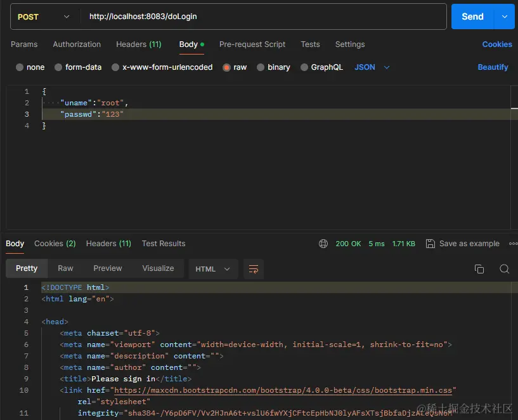Open the HTML response format dropdown
This screenshot has height=420, width=518.
pyautogui.click(x=213, y=269)
